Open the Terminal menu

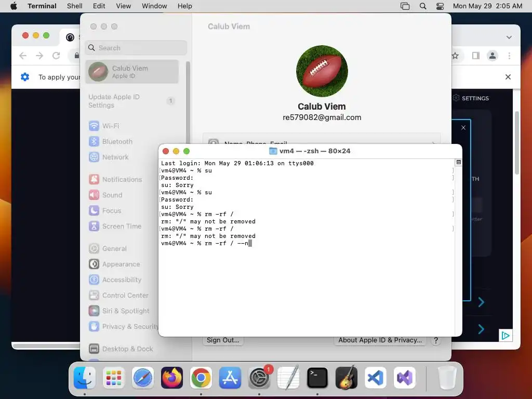pos(42,6)
